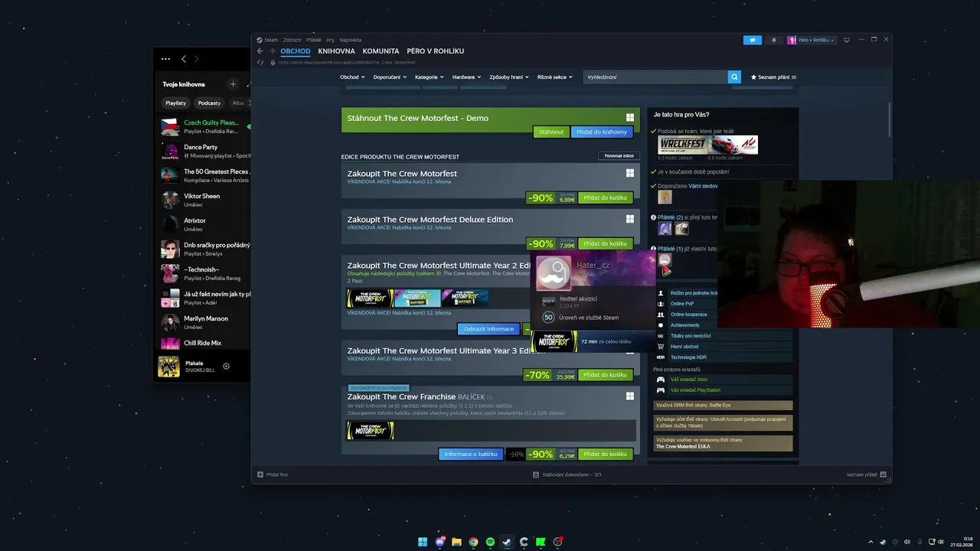
Task: Open Viktor Sheen artist in Spotify
Action: coord(205,201)
